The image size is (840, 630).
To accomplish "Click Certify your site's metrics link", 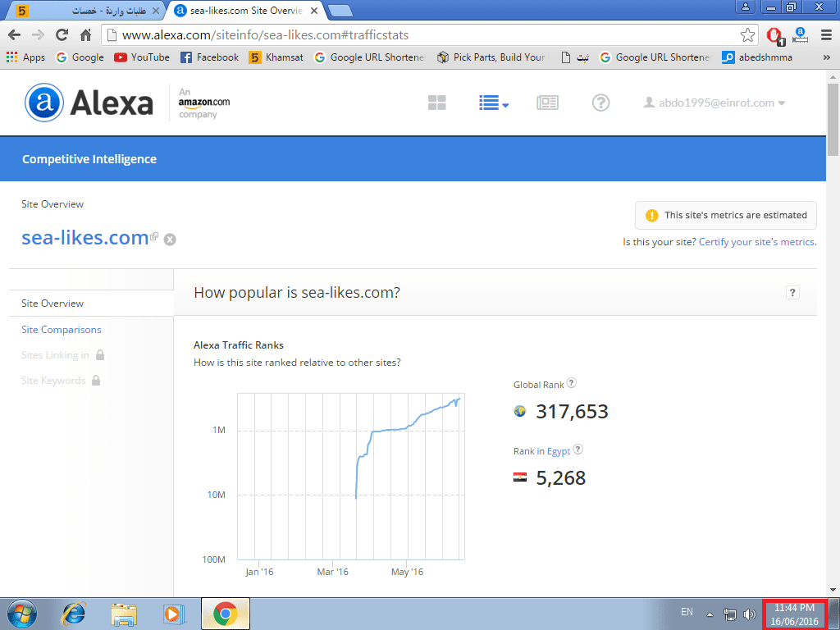I will (x=757, y=242).
